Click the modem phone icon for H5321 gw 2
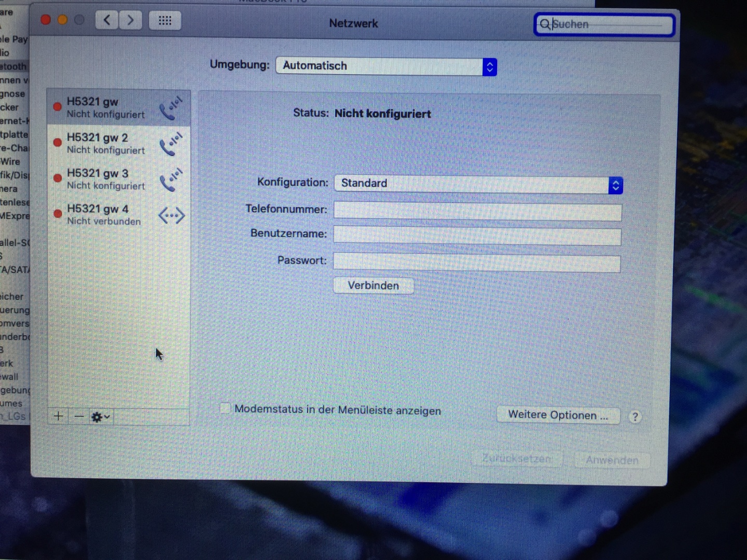Screen dimensions: 747x560 (171, 144)
